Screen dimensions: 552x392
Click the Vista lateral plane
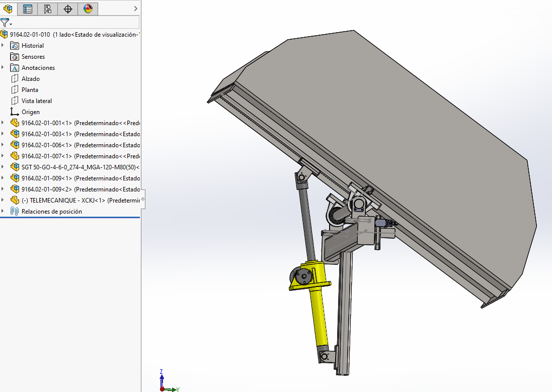[x=36, y=101]
